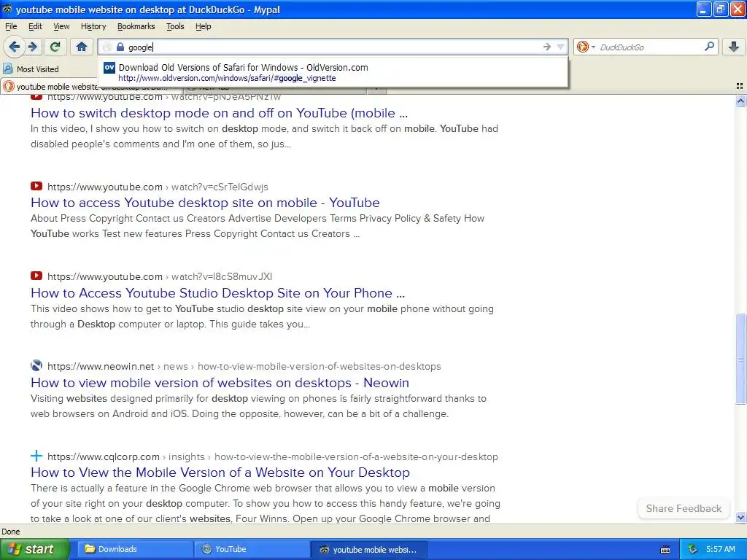Viewport: 747px width, 560px height.
Task: Reload the current page
Action: 55,47
